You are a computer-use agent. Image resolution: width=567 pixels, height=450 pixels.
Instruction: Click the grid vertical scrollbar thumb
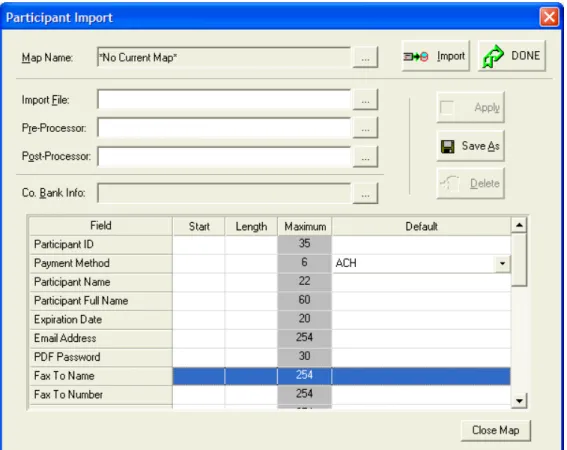(x=519, y=260)
